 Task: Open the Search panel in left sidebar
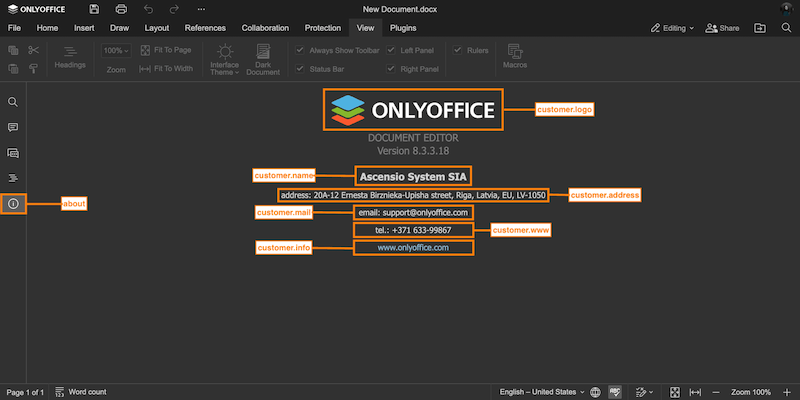(13, 102)
